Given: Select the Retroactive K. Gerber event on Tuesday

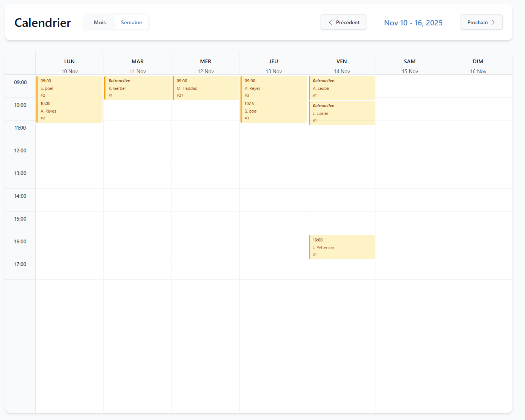Looking at the screenshot, I should tap(137, 88).
